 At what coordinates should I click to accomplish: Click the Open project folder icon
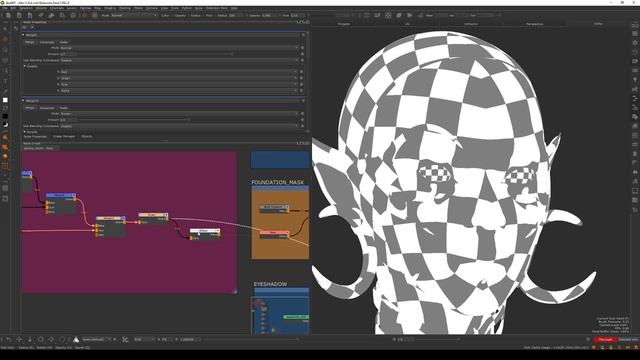click(19, 16)
